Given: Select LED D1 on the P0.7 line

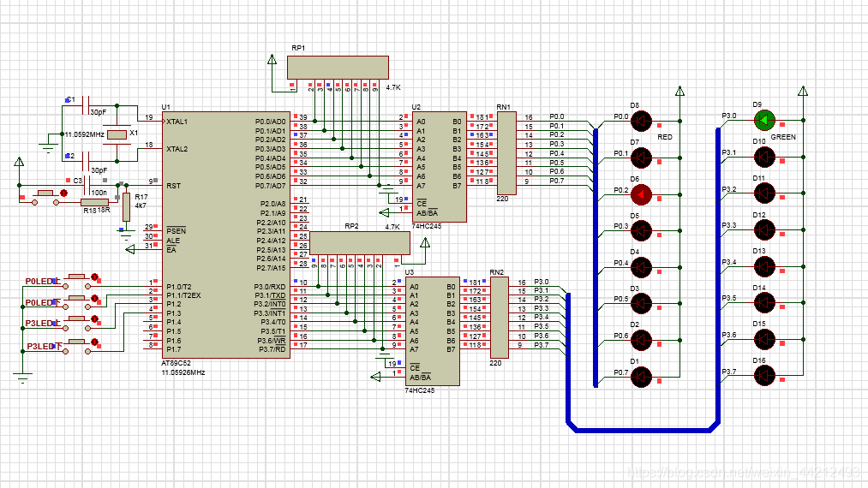Looking at the screenshot, I should pos(641,376).
